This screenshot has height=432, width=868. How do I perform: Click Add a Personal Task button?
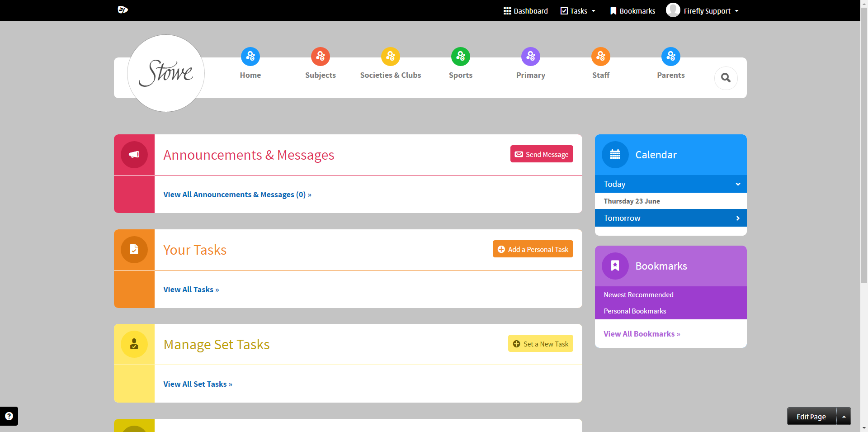click(x=533, y=249)
